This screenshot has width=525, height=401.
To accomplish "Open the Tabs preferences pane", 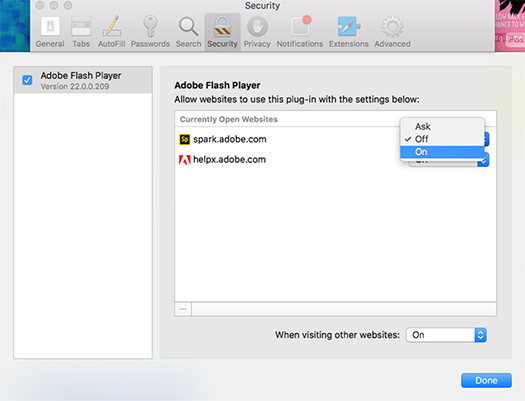I will pos(81,32).
